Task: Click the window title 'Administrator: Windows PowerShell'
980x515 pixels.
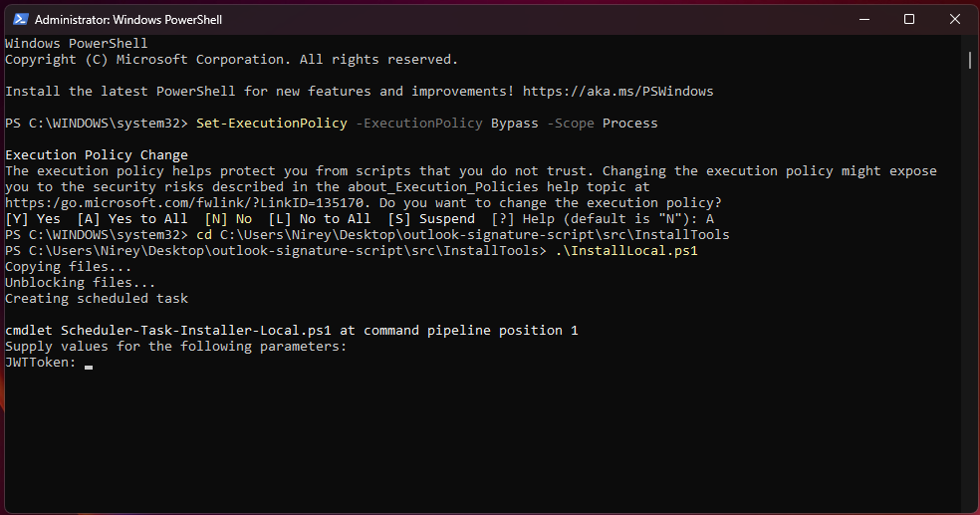Action: click(x=128, y=20)
